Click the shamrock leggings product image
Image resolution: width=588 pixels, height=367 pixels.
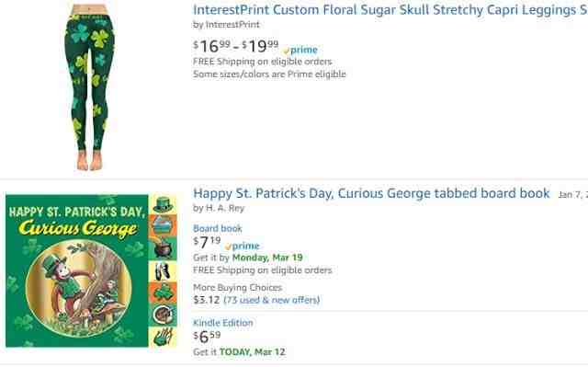[x=89, y=86]
